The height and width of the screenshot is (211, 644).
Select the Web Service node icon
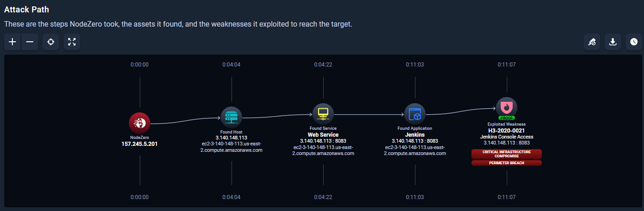click(x=323, y=114)
